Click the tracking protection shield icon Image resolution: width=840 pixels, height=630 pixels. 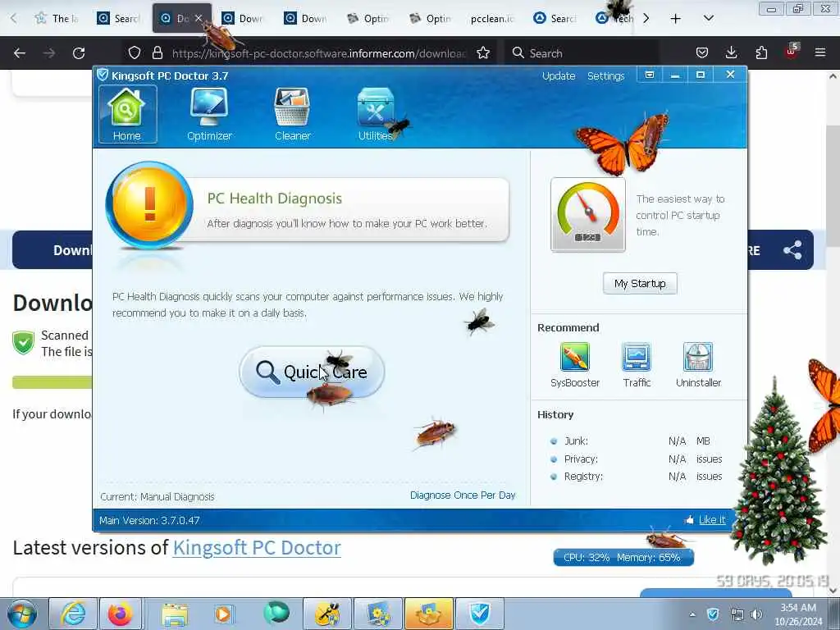click(134, 53)
